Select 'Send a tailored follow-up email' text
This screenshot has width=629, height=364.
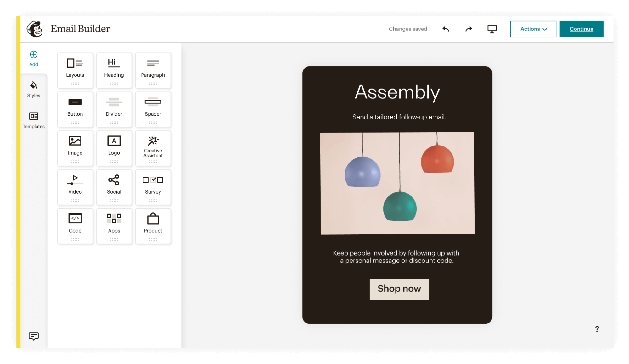[399, 117]
